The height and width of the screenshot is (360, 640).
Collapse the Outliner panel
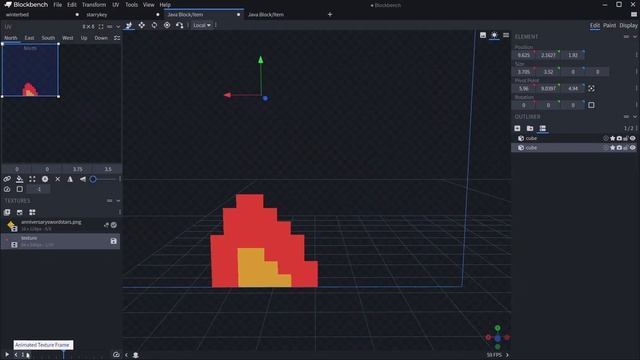[x=635, y=117]
